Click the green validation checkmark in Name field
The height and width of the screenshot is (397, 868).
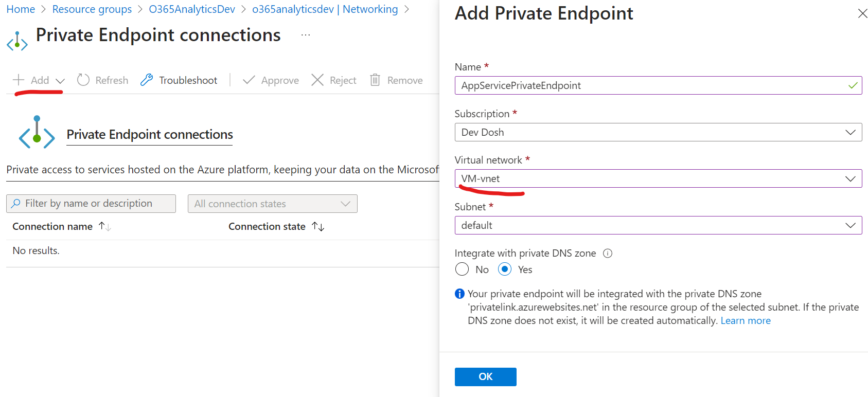pyautogui.click(x=853, y=85)
